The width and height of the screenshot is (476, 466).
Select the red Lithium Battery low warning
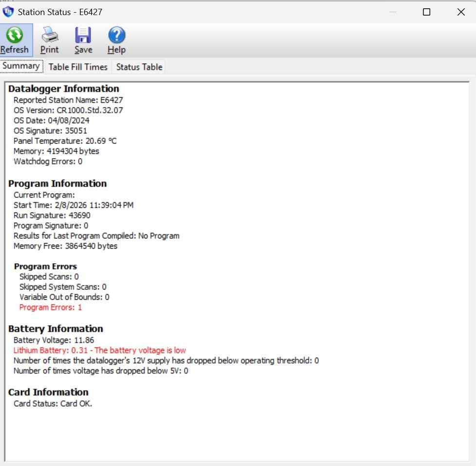tap(99, 350)
